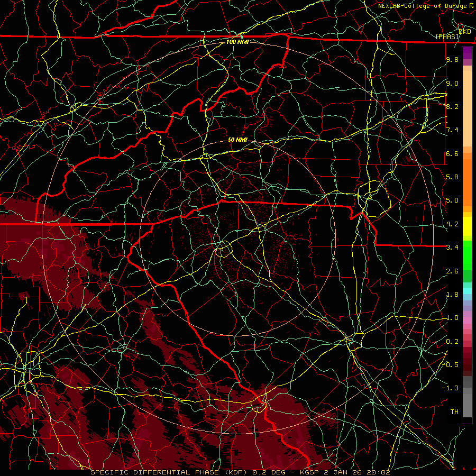Click the 100 NMI range ring label
Viewport: 476px width, 476px height.
[237, 42]
